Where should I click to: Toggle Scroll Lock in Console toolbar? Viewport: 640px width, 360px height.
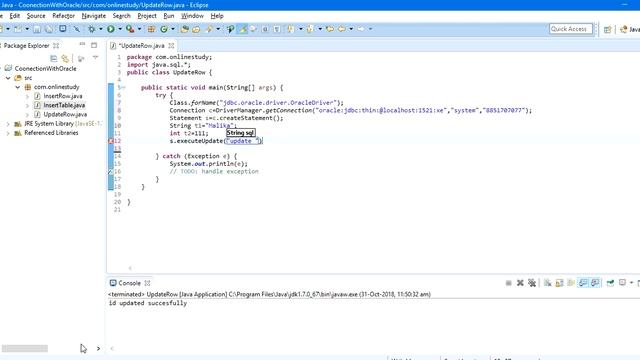[x=559, y=283]
